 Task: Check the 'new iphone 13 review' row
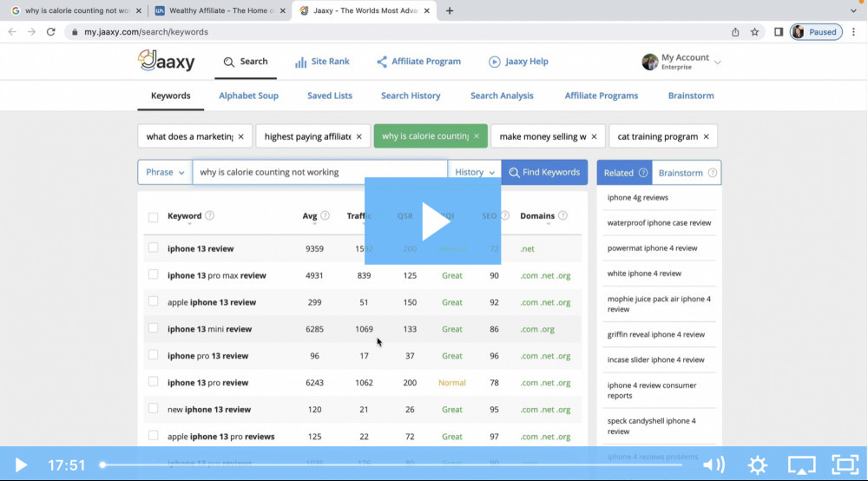[154, 408]
